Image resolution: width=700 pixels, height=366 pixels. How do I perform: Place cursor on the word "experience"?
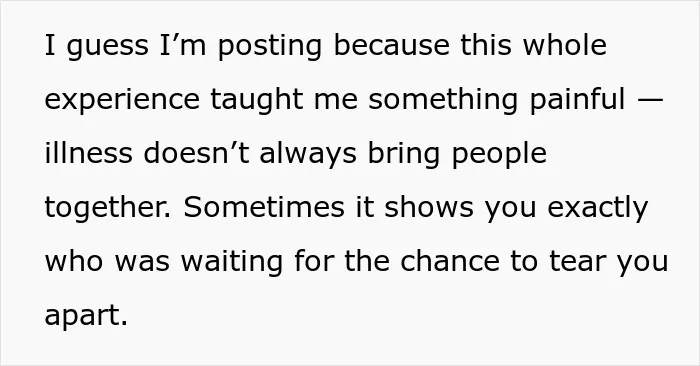(x=122, y=100)
